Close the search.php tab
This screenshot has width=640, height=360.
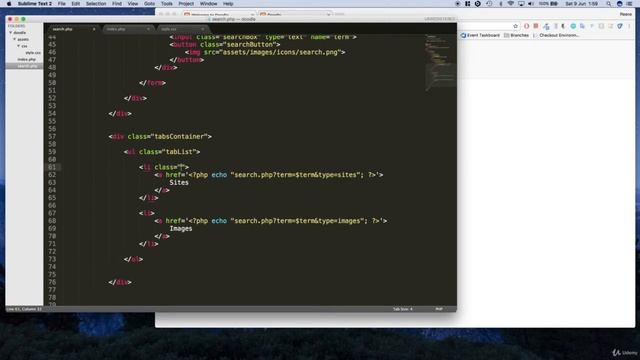[94, 29]
